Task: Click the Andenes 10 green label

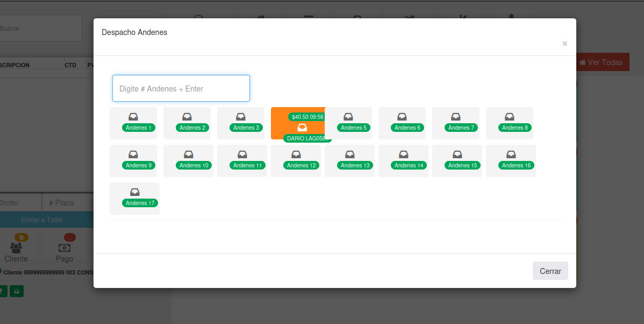Action: (194, 166)
